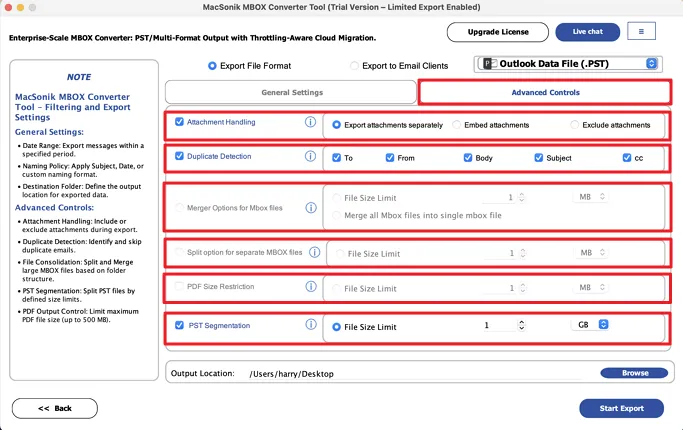The height and width of the screenshot is (430, 683).
Task: Switch to Advanced Controls tab
Action: pyautogui.click(x=545, y=92)
